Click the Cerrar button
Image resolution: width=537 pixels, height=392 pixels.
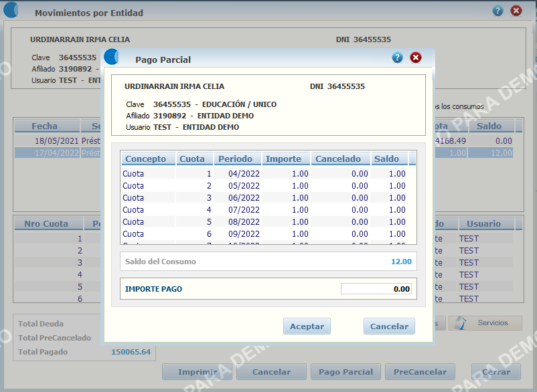click(x=496, y=372)
